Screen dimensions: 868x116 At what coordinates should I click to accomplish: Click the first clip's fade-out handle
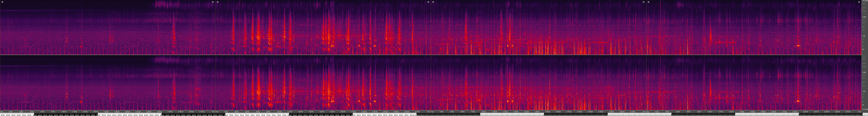[x=213, y=2]
